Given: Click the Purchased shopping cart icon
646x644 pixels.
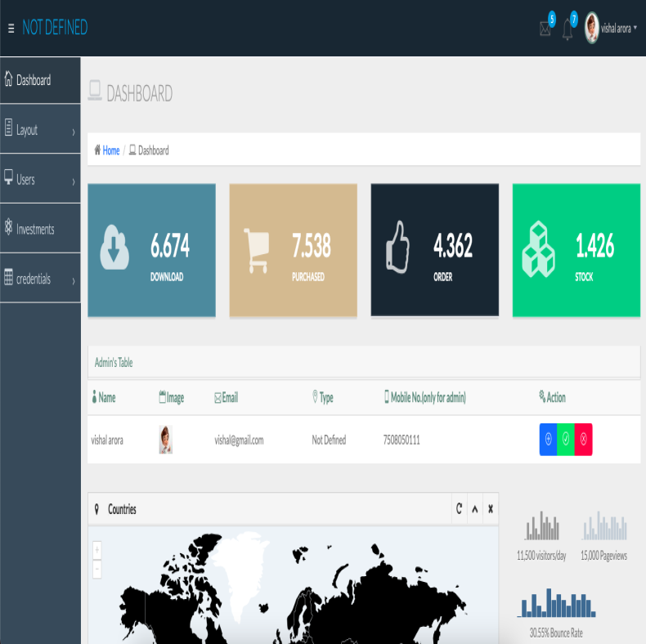Looking at the screenshot, I should [256, 249].
